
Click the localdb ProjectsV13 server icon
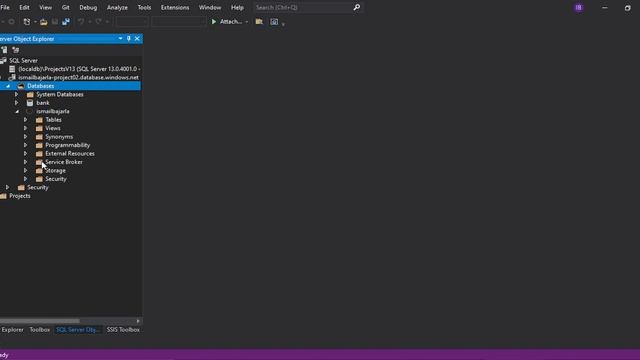(x=12, y=69)
